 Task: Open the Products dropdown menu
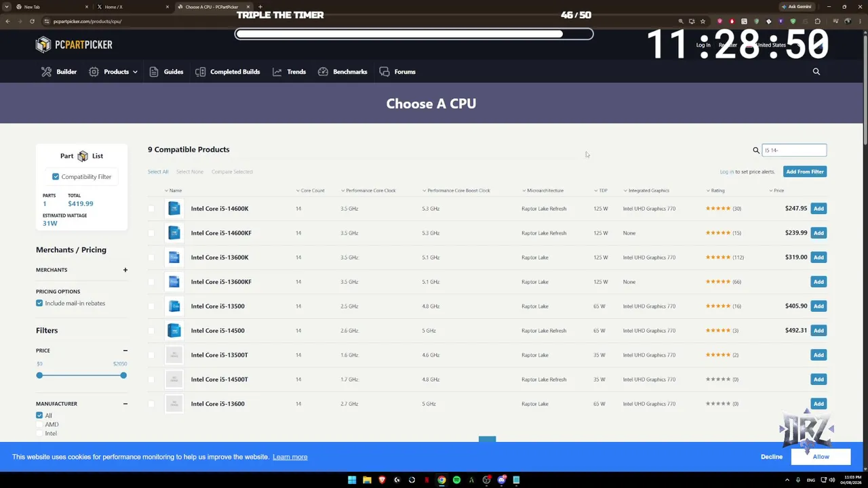coord(113,72)
